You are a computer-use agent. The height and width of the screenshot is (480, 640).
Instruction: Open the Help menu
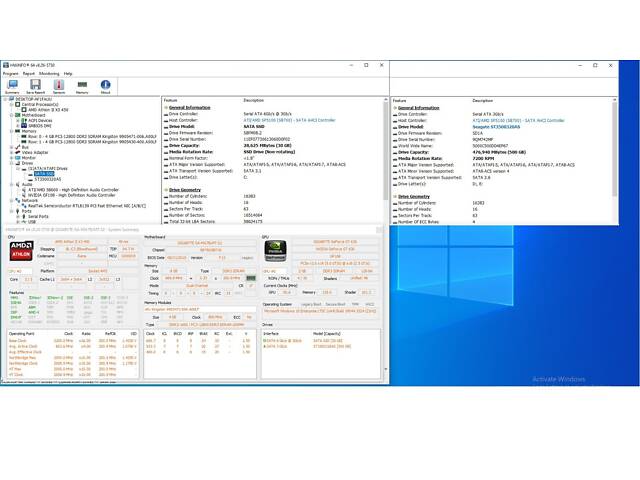pos(68,74)
